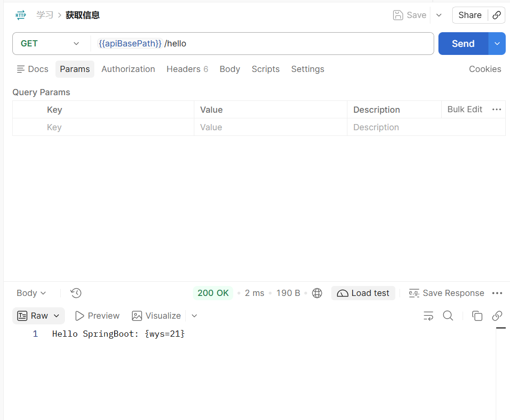This screenshot has width=510, height=420.
Task: Open Headers 6 tab
Action: click(187, 69)
